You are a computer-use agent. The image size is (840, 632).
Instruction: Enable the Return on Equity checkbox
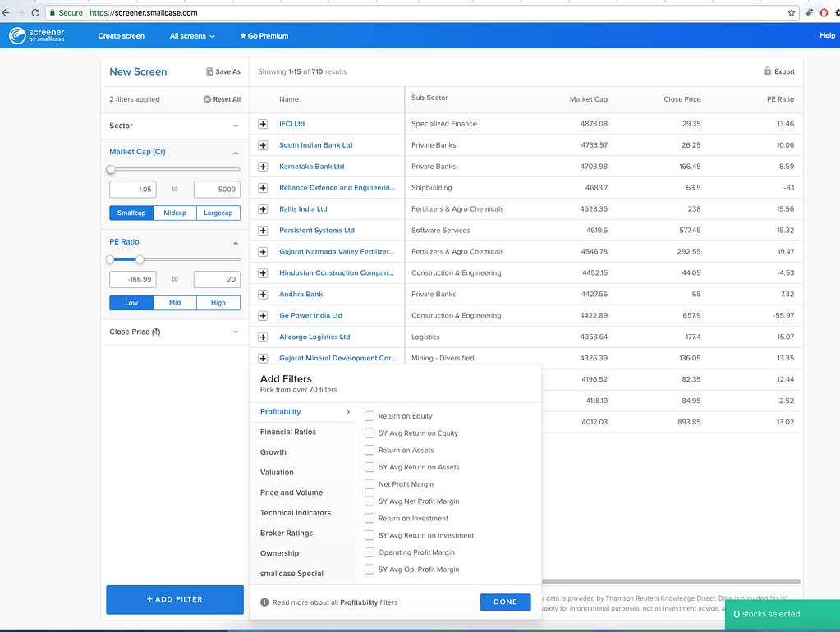370,416
